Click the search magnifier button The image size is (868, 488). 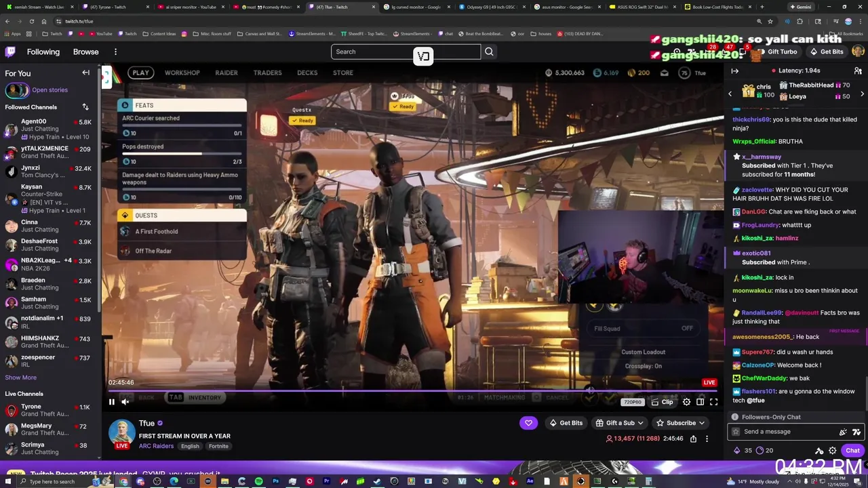tap(489, 52)
